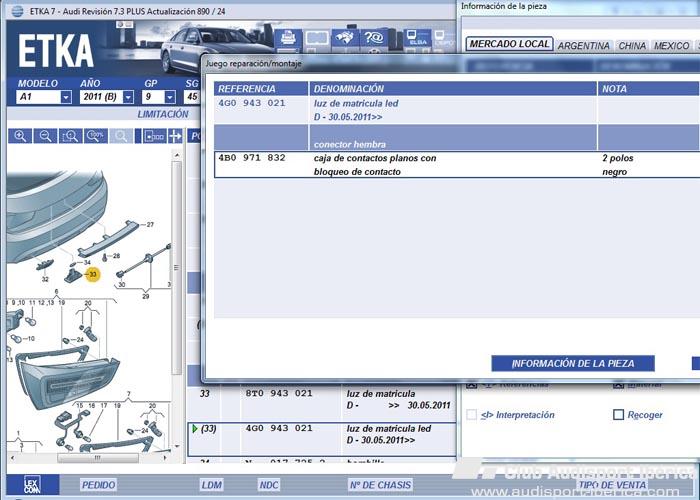Click the LEX COM logo icon
700x500 pixels.
(x=32, y=484)
